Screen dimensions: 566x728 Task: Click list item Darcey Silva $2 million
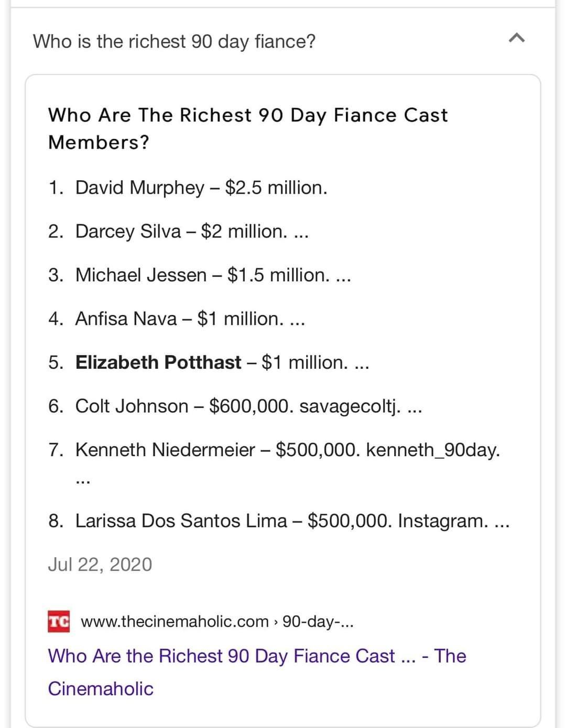pyautogui.click(x=178, y=231)
